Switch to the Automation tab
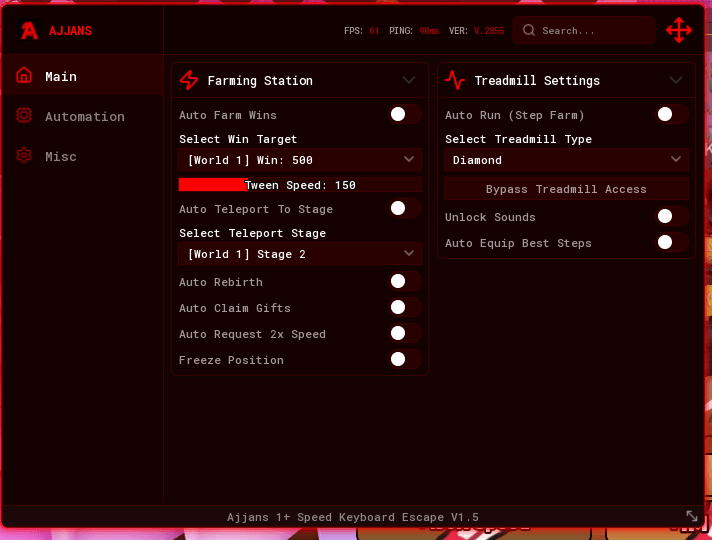 click(x=82, y=116)
